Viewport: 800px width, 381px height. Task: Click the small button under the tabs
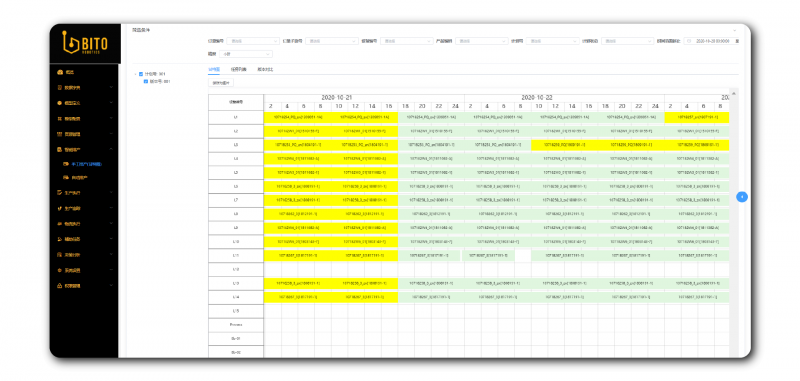coord(221,82)
